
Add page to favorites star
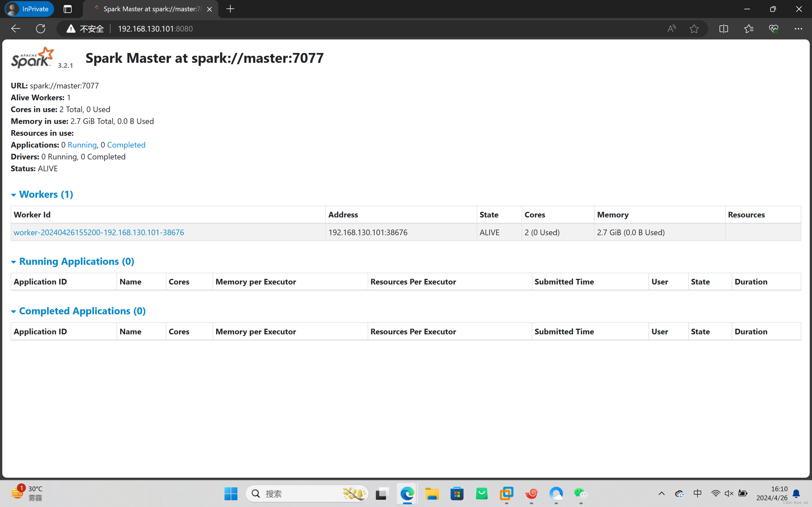[x=694, y=28]
